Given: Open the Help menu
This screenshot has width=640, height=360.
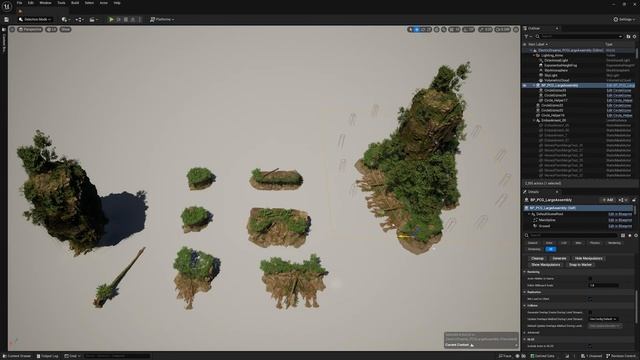Looking at the screenshot, I should coord(117,3).
